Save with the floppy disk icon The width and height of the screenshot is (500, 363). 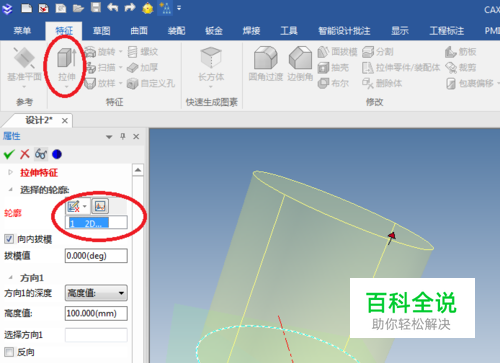96,7
